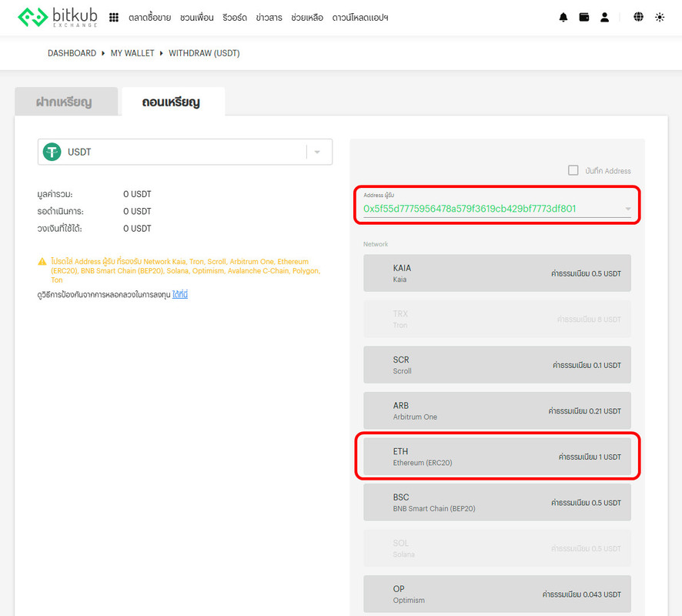Image resolution: width=682 pixels, height=616 pixels.
Task: Click ARB fee ค่าธรรมเนียม 0.21 USDT
Action: (584, 411)
